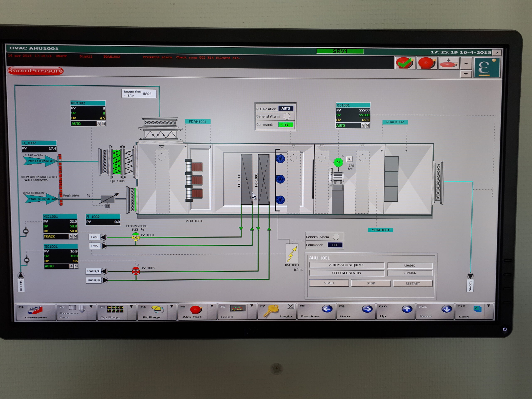This screenshot has width=532, height=399.
Task: Open the MSAH1001 tag label
Action: click(x=380, y=230)
